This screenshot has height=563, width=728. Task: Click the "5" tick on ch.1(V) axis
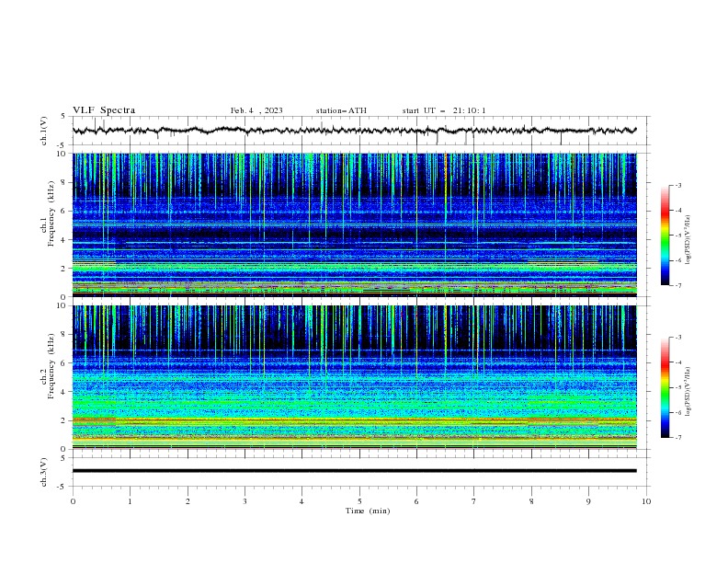64,117
